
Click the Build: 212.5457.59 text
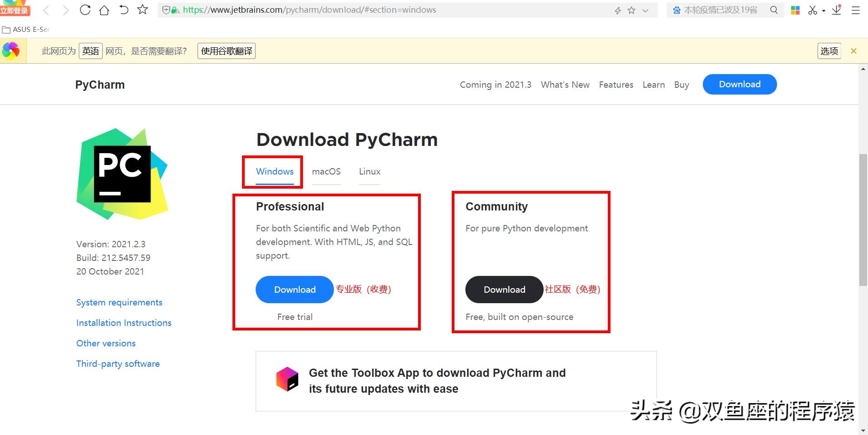pos(113,258)
